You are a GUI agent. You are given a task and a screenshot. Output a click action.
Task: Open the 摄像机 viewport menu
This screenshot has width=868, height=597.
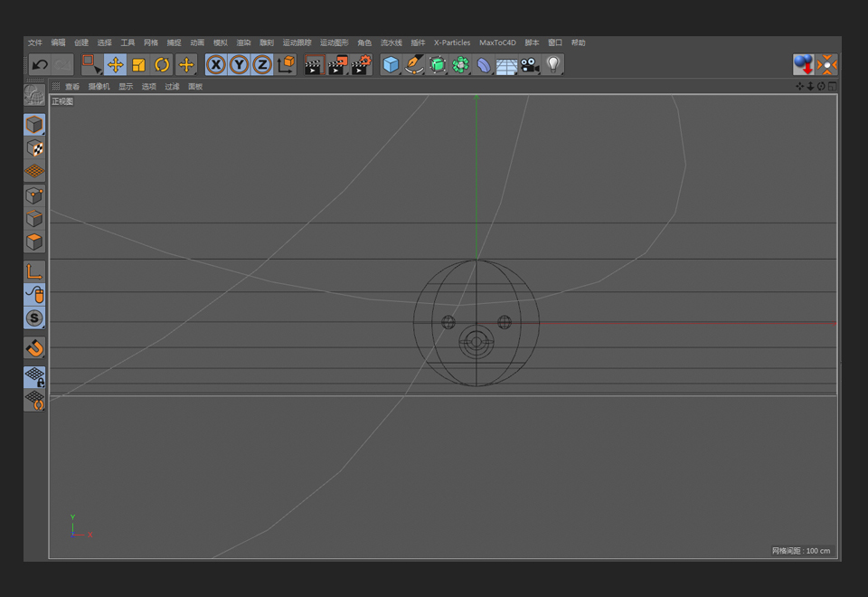click(99, 87)
